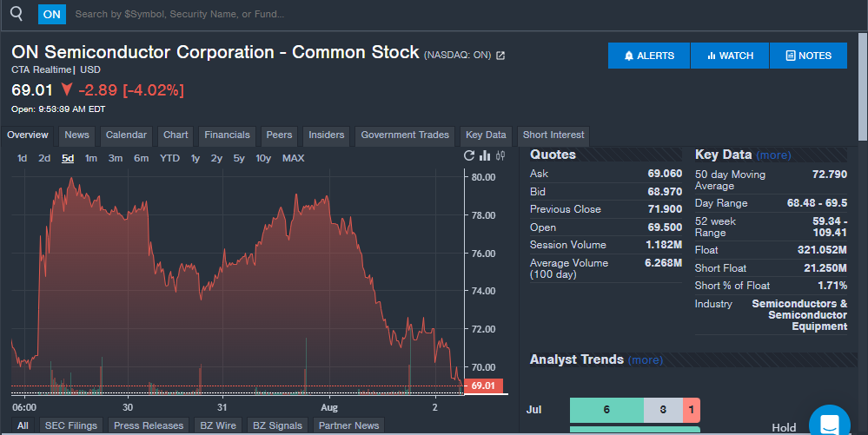Click the page vertical scrollbar
The image size is (868, 435).
863,86
